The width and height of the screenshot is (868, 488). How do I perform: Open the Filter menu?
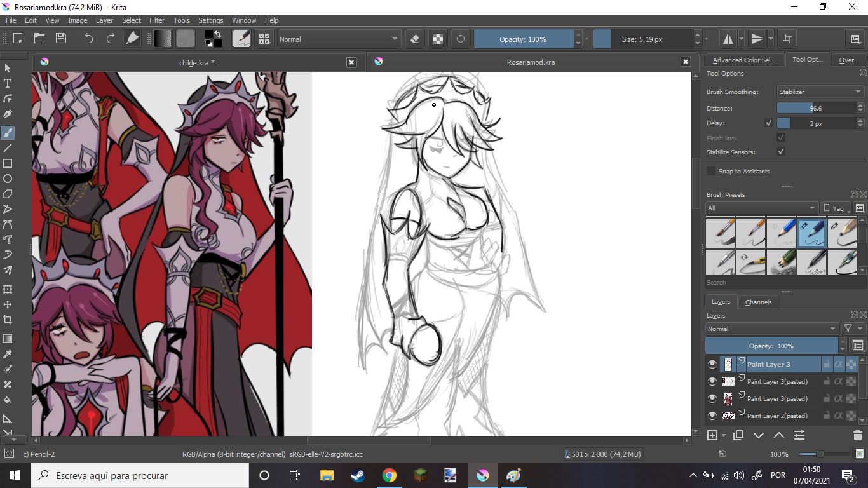(156, 20)
